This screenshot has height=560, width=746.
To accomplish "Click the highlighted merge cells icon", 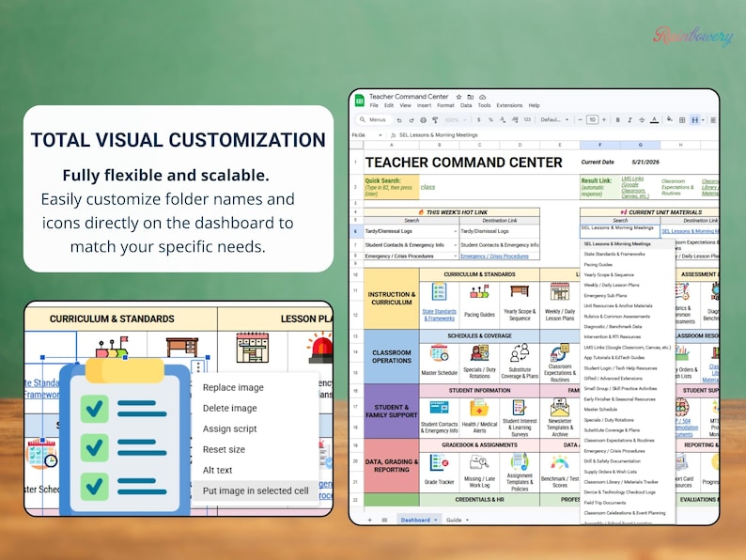I will [x=694, y=120].
